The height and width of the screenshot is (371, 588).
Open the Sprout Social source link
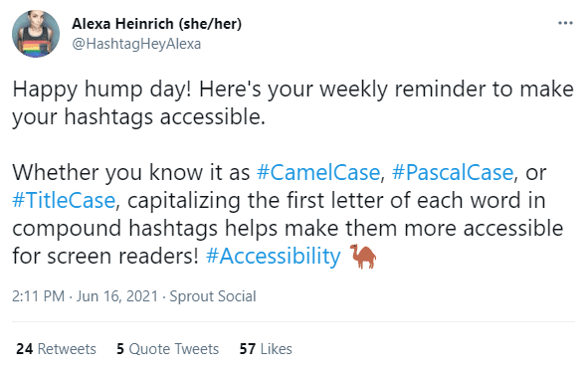pyautogui.click(x=213, y=296)
